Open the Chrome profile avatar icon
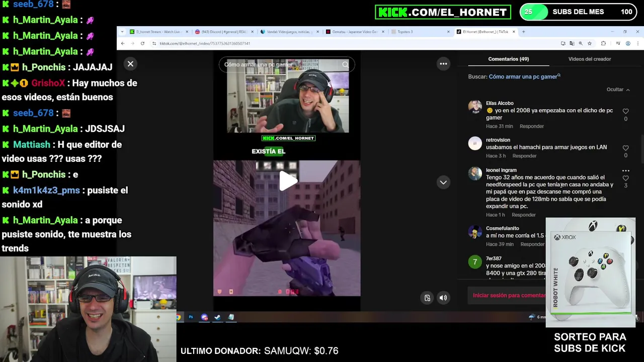The width and height of the screenshot is (644, 362). 628,44
